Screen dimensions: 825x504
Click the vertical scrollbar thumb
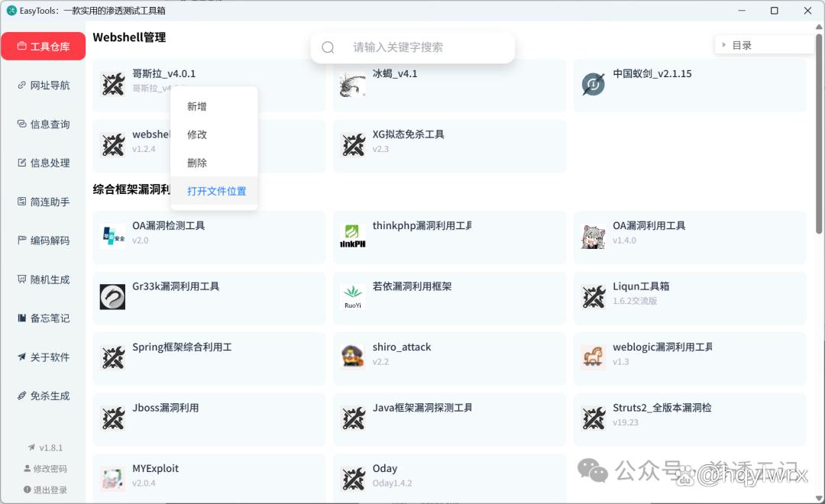(819, 134)
